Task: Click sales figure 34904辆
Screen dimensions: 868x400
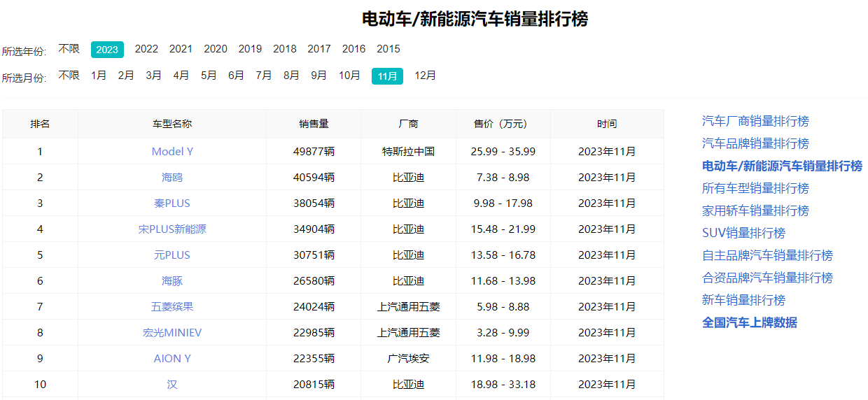Action: 314,229
